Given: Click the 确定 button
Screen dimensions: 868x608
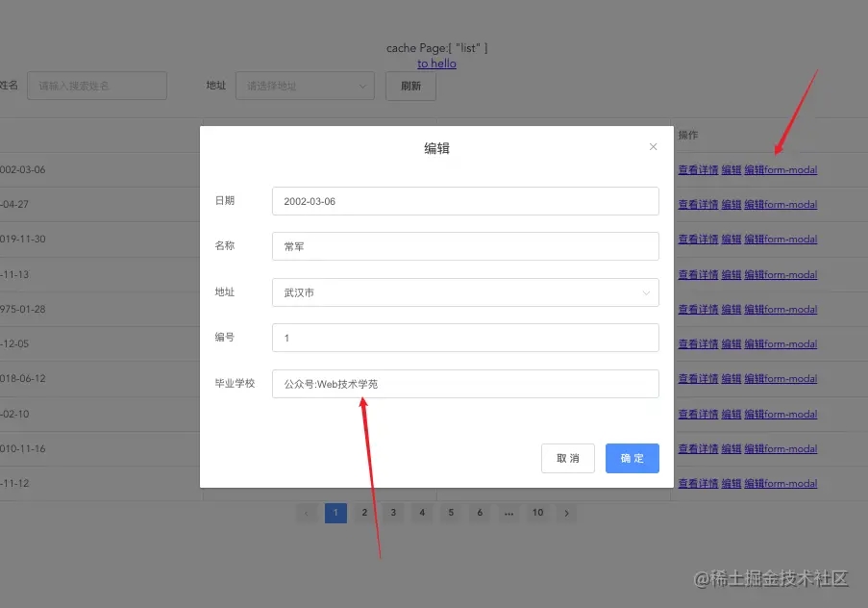Looking at the screenshot, I should click(x=632, y=459).
